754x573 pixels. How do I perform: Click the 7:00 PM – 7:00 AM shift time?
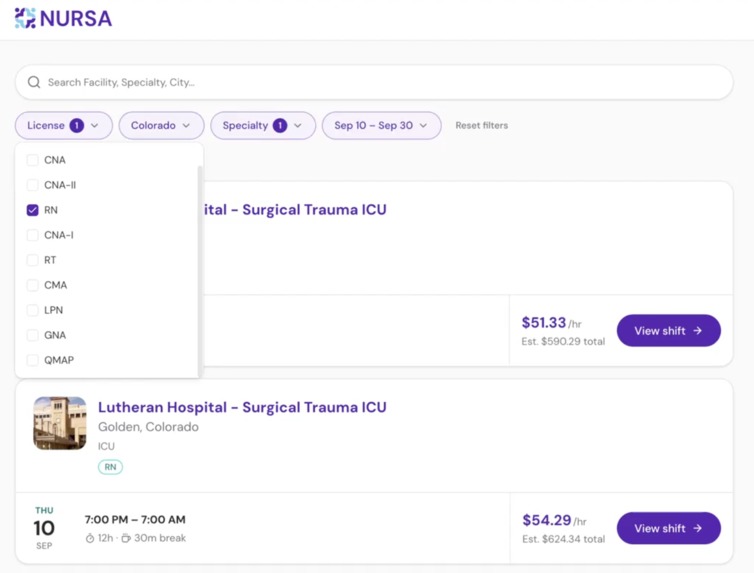(x=135, y=520)
